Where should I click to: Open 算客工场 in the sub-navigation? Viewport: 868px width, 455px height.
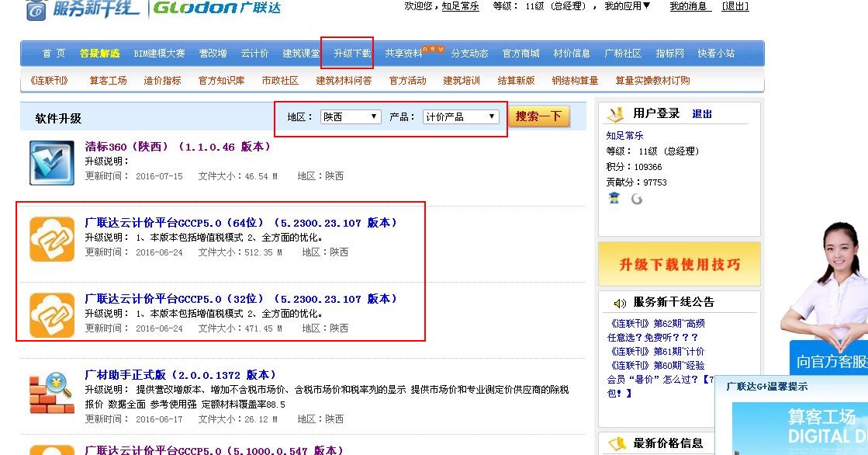tap(108, 80)
